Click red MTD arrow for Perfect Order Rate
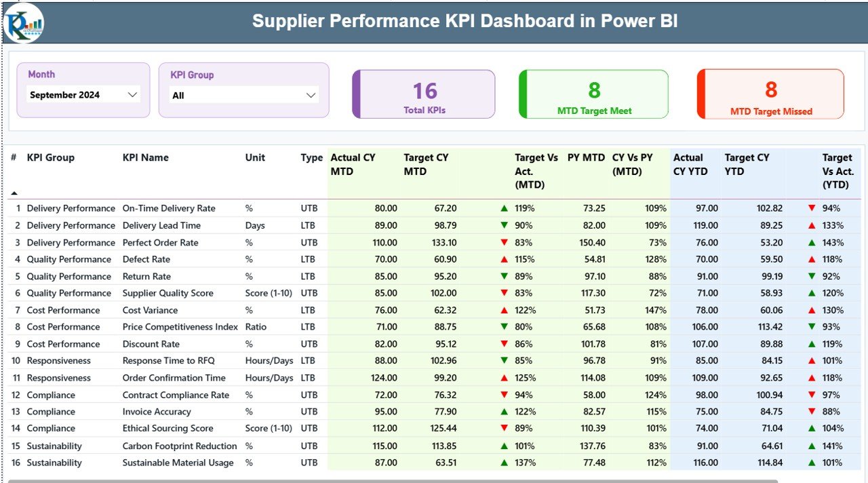The height and width of the screenshot is (483, 868). click(504, 242)
